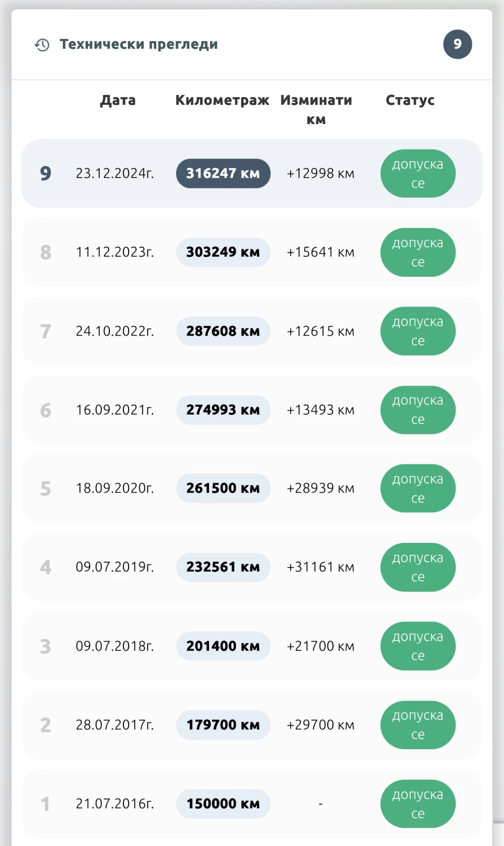Image resolution: width=504 pixels, height=846 pixels.
Task: Click the history clock icon
Action: pos(42,45)
